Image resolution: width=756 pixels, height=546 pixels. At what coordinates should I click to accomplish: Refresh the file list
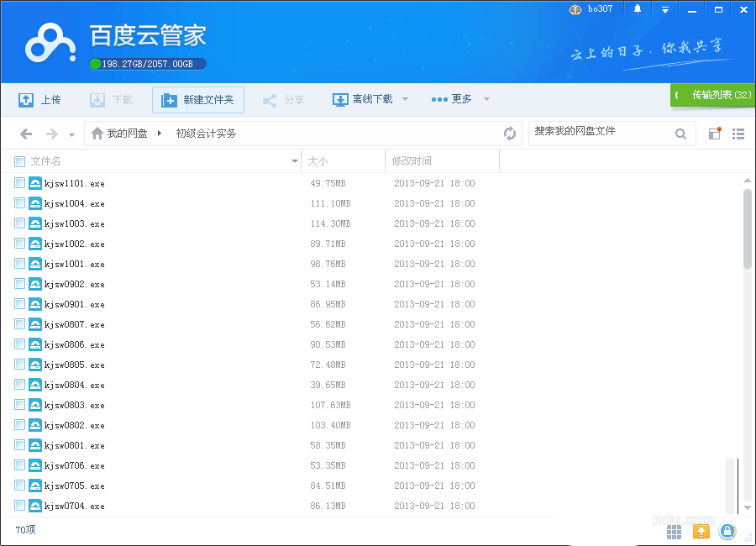(510, 133)
